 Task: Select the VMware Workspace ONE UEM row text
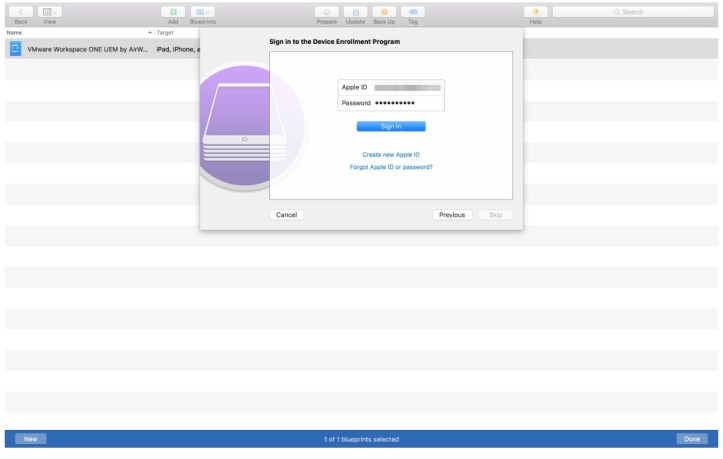88,49
